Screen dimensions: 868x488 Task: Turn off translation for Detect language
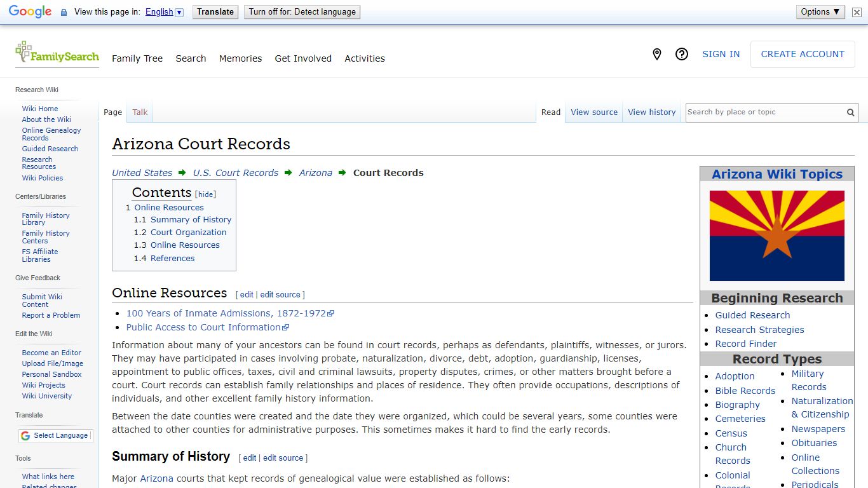(x=302, y=12)
